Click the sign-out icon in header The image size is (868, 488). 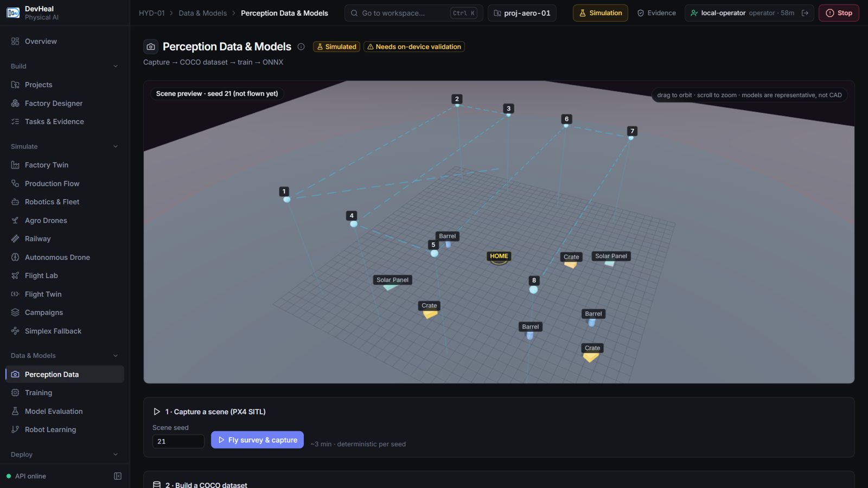(805, 13)
